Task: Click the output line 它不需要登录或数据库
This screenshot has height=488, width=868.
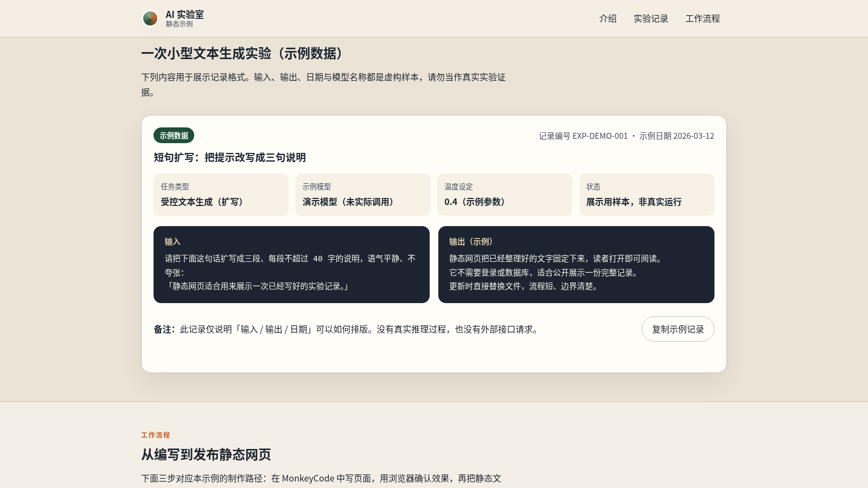Action: [x=544, y=273]
